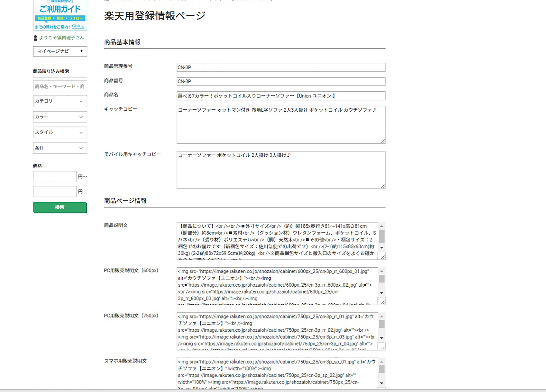Click the user icon beside ようこそ須賀理子さん
546x392 pixels.
click(35, 38)
